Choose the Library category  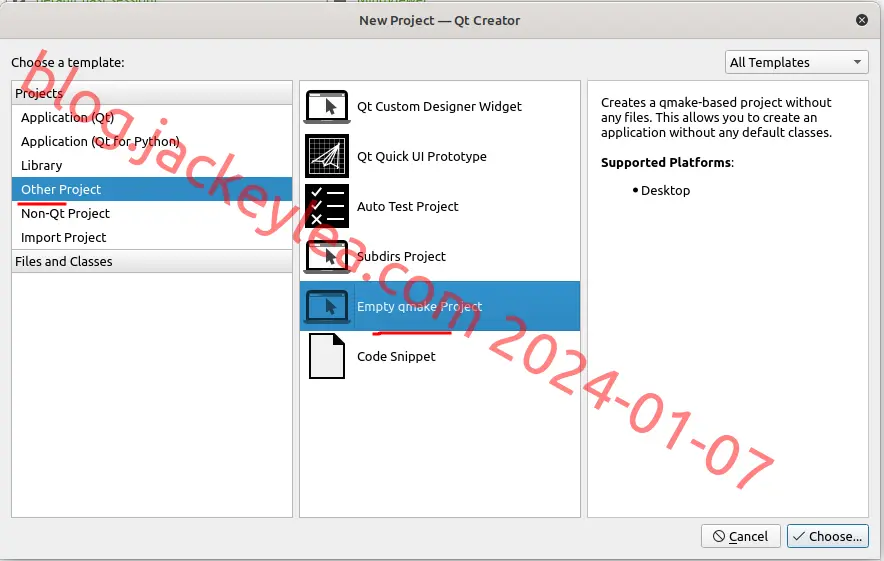(x=152, y=165)
